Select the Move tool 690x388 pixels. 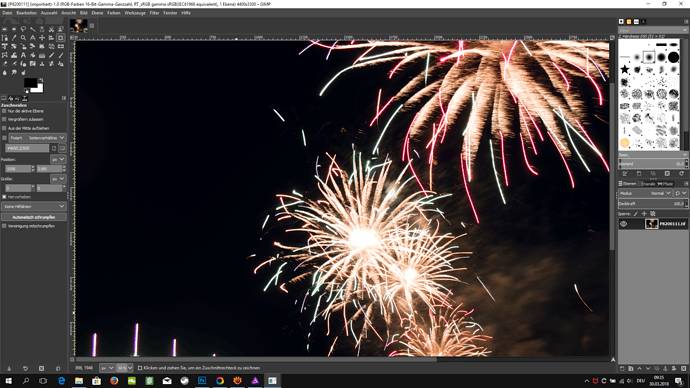(42, 38)
